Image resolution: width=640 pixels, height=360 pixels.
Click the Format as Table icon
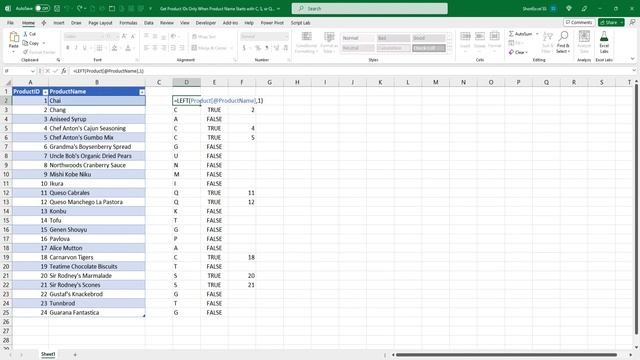click(x=329, y=37)
